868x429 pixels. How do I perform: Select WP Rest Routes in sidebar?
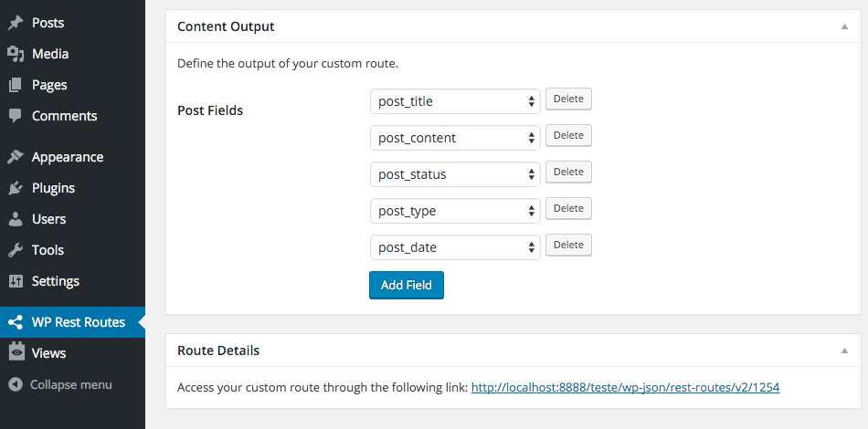78,322
